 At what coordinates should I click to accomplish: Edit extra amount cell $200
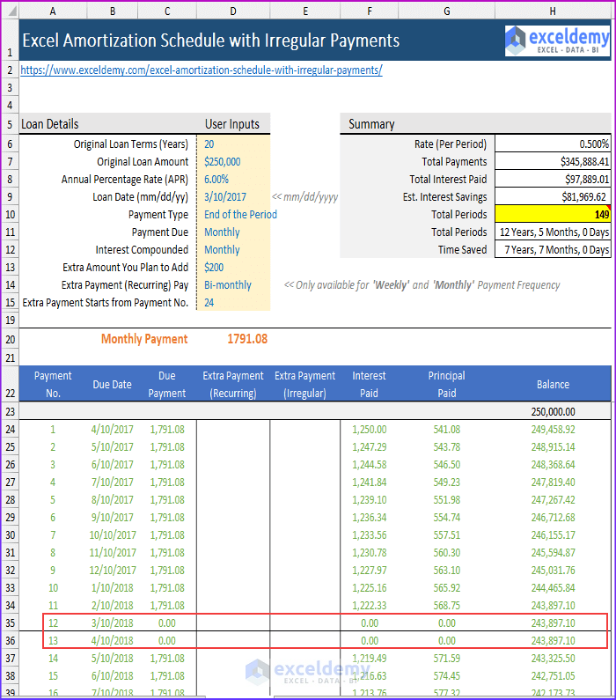(x=233, y=268)
